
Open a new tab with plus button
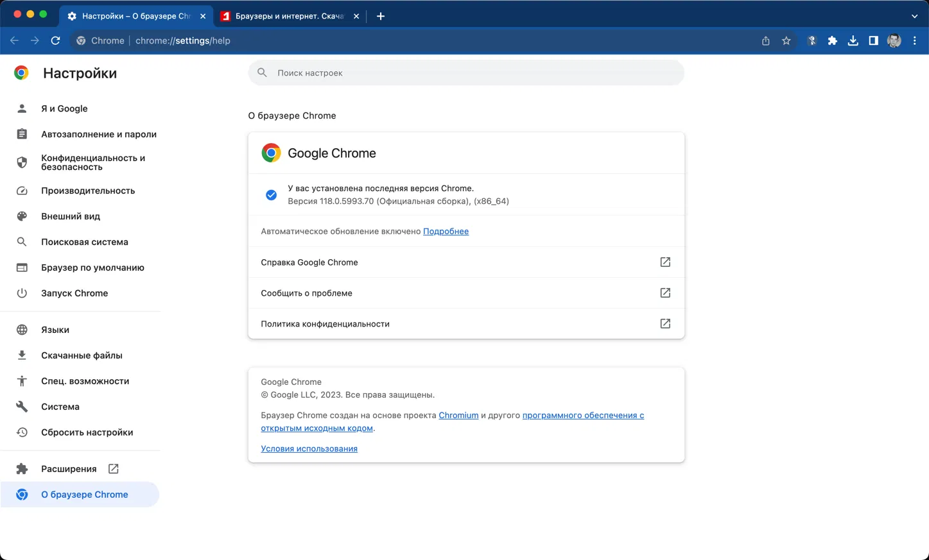point(381,16)
